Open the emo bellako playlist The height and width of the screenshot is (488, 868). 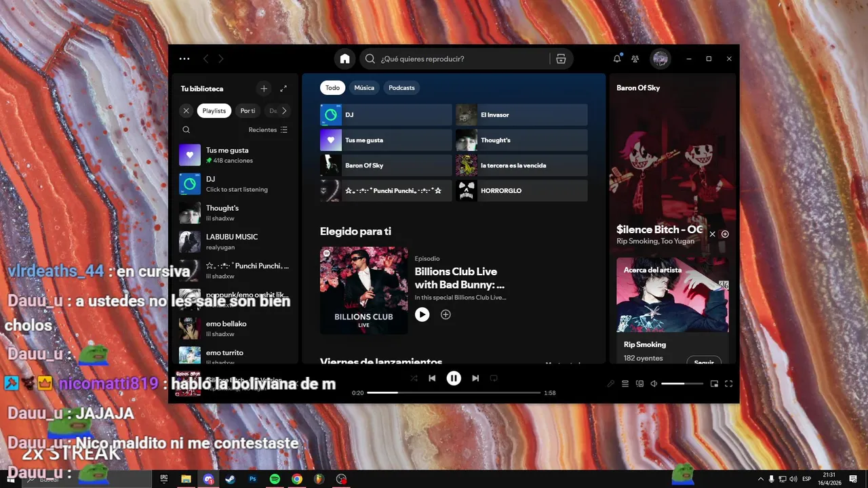tap(235, 329)
